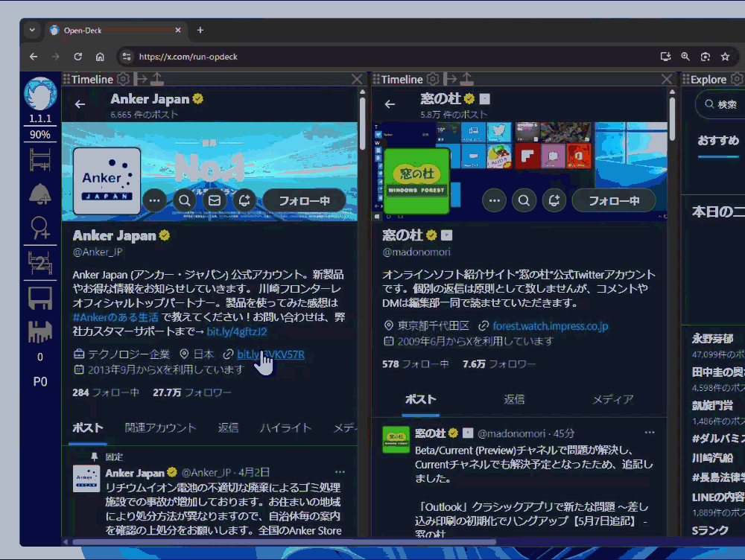This screenshot has height=560, width=745.
Task: Move 窓の杜 Timeline column right arrow
Action: pos(450,79)
